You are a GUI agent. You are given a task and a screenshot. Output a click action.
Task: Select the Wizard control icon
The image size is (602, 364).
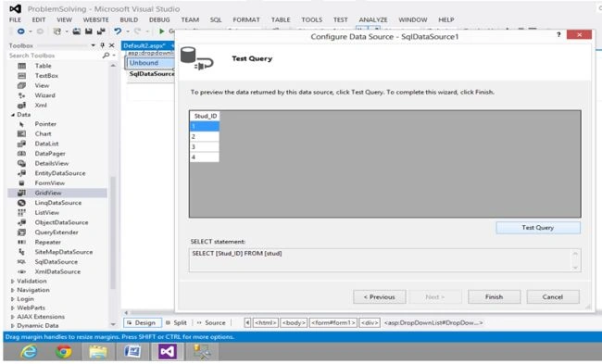tap(22, 95)
